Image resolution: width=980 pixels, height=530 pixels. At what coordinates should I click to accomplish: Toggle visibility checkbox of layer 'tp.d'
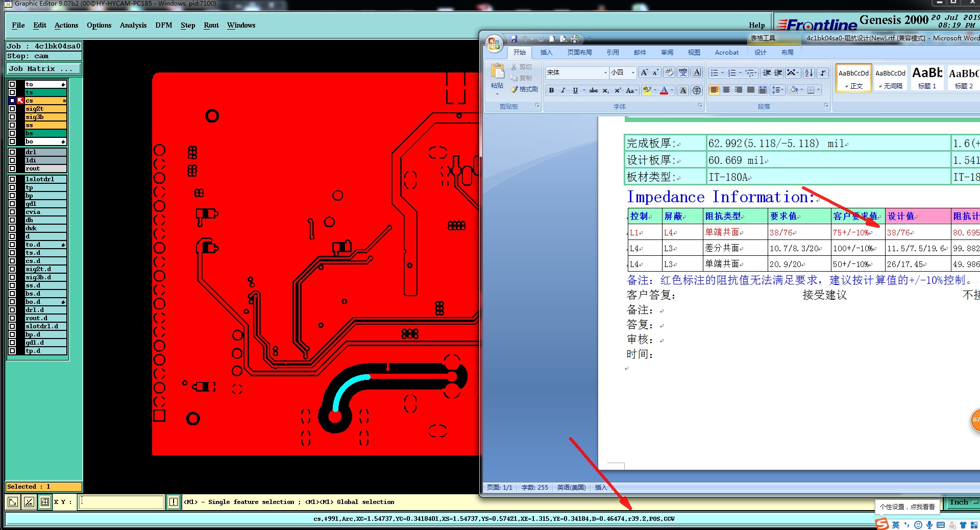(12, 351)
